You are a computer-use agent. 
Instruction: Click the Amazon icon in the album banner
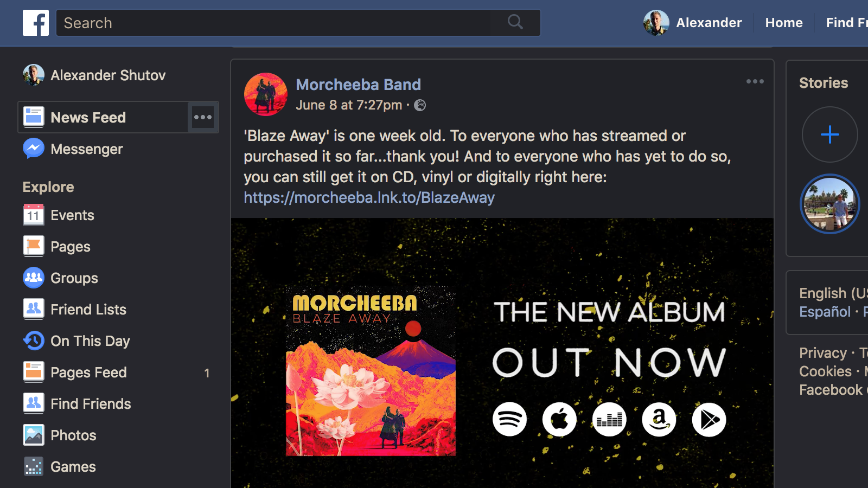tap(659, 419)
